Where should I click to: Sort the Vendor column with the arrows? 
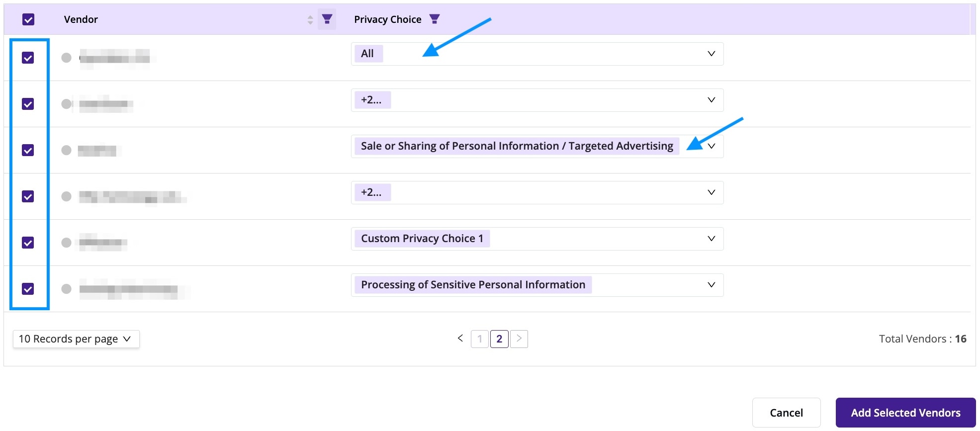[x=310, y=19]
